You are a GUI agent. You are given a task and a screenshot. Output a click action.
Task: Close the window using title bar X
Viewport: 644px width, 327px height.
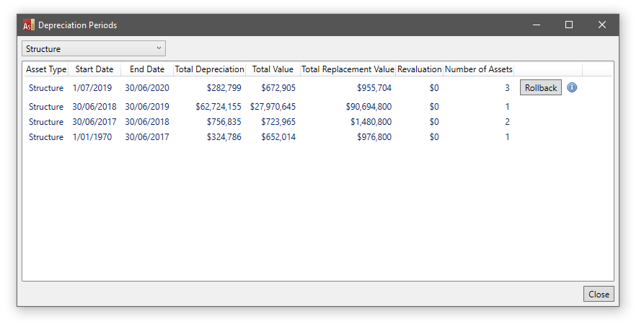pyautogui.click(x=602, y=25)
